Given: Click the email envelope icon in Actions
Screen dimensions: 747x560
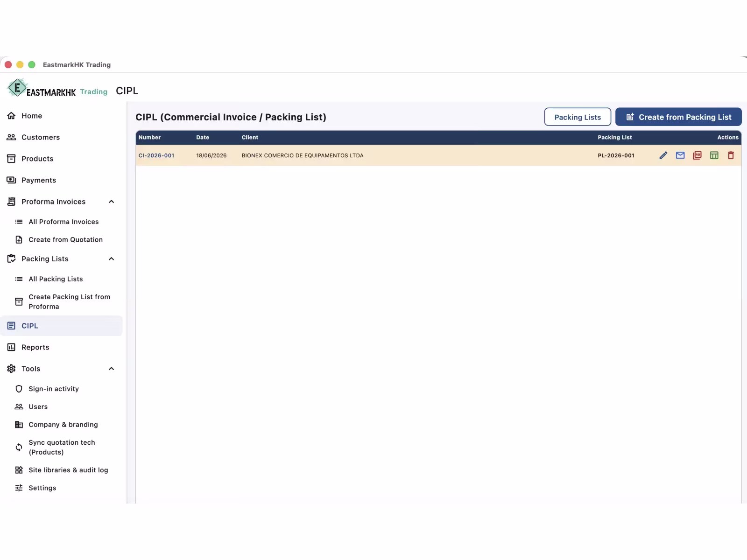Looking at the screenshot, I should pyautogui.click(x=680, y=155).
